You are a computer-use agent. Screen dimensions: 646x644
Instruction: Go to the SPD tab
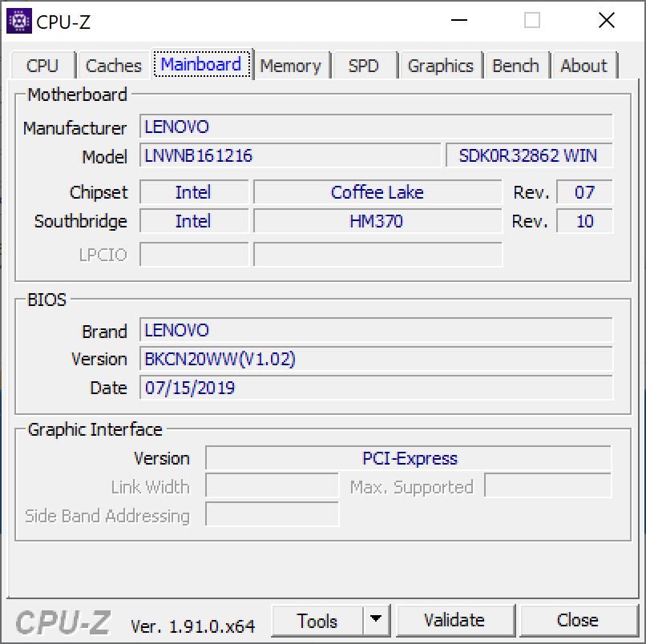tap(363, 66)
